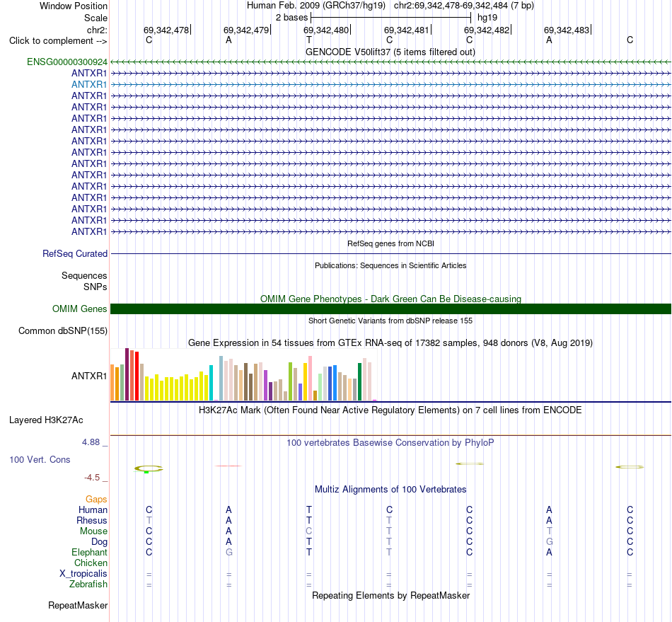Click the ENSG00000300924 gene label

tap(67, 62)
